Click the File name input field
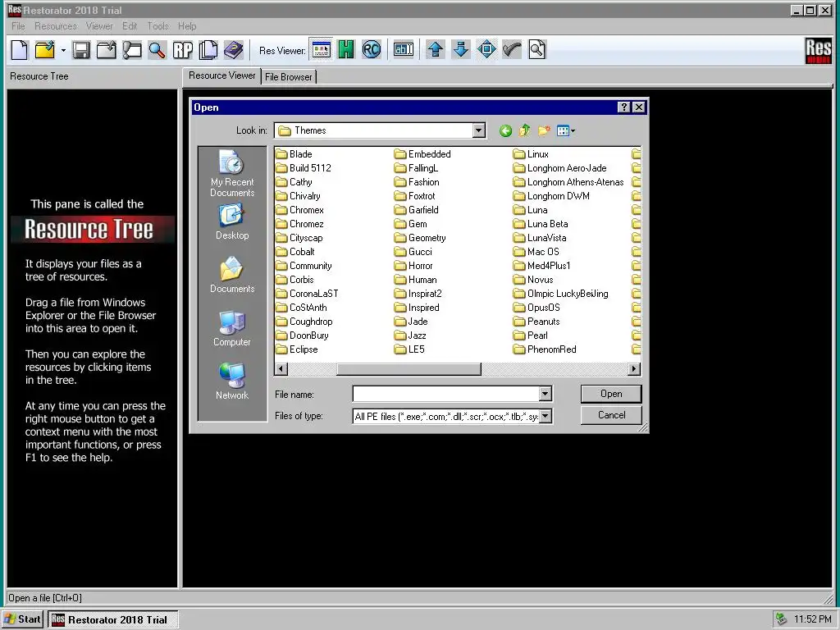The image size is (840, 630). coord(445,394)
